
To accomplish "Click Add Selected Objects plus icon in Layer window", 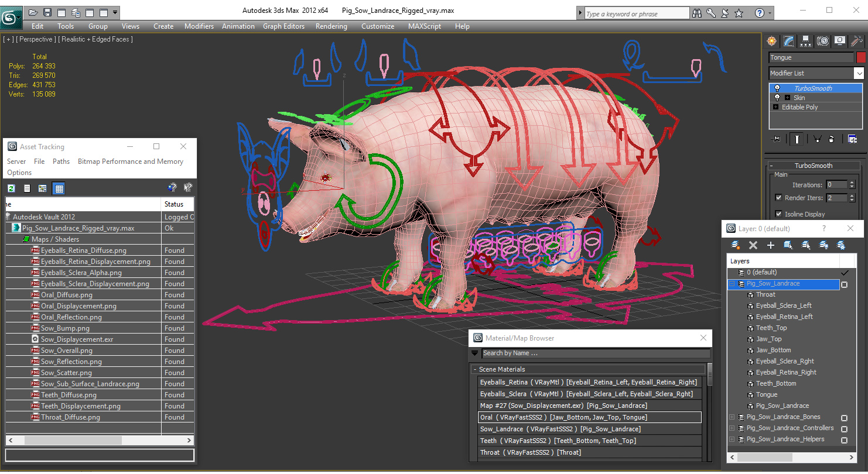I will pyautogui.click(x=771, y=245).
